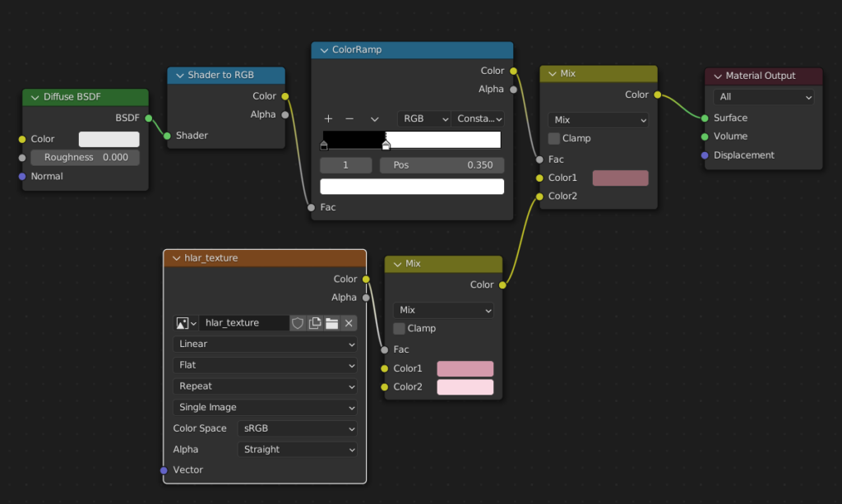The image size is (842, 504).
Task: Open the Repeat extension dropdown
Action: click(x=265, y=386)
